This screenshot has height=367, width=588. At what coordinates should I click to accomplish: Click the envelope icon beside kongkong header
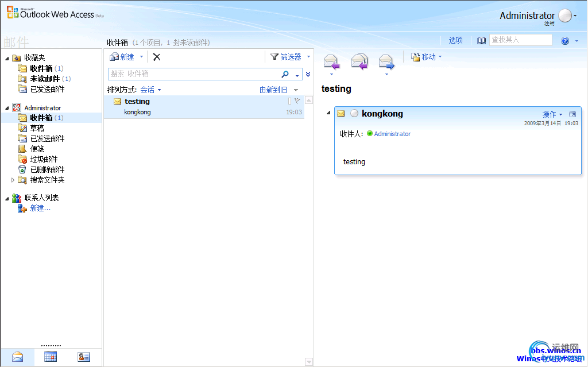[x=341, y=113]
